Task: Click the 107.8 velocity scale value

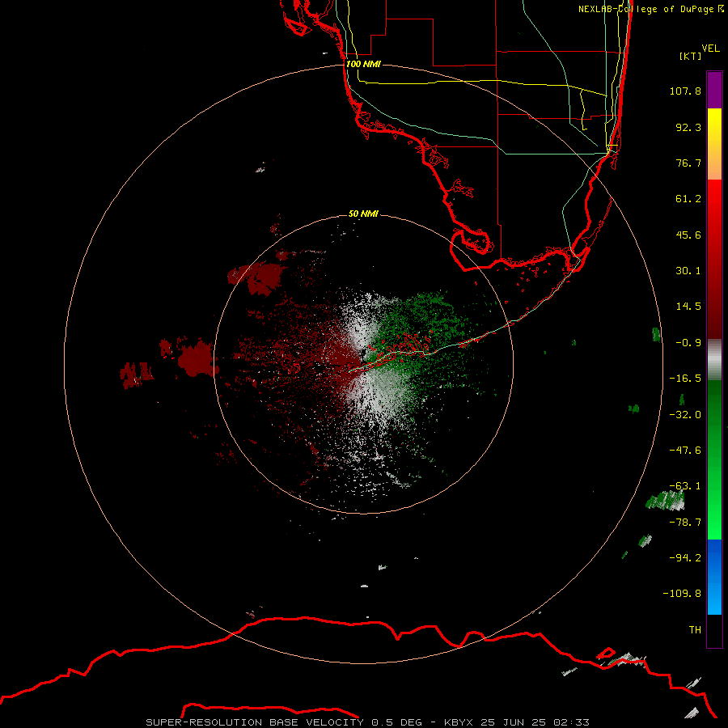Action: point(685,91)
